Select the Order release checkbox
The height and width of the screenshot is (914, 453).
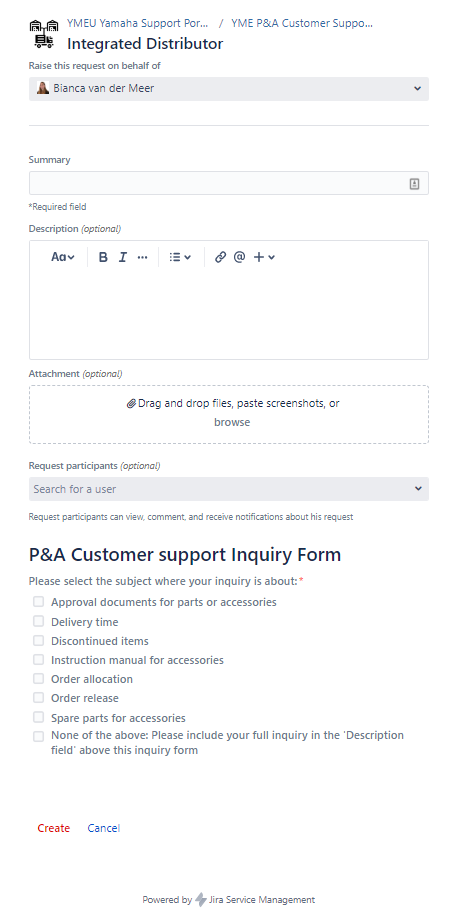tap(38, 698)
